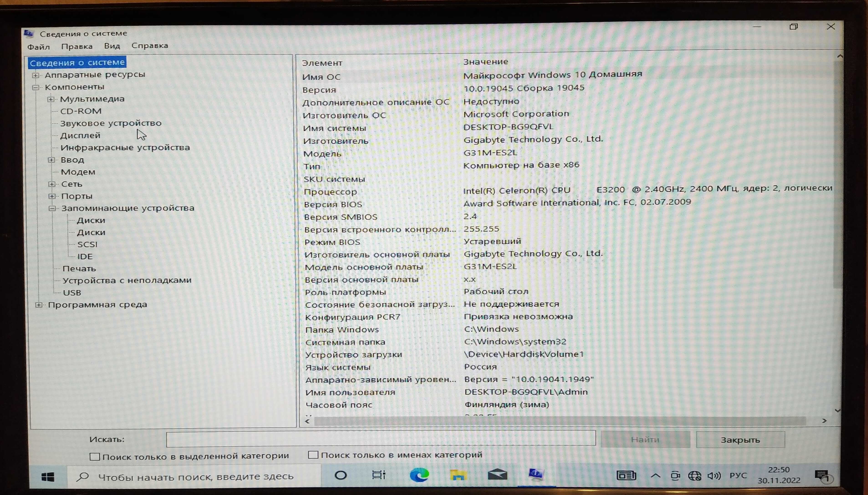Click the scroll right arrow of details pane
Screen dimensions: 868x495
tap(824, 421)
